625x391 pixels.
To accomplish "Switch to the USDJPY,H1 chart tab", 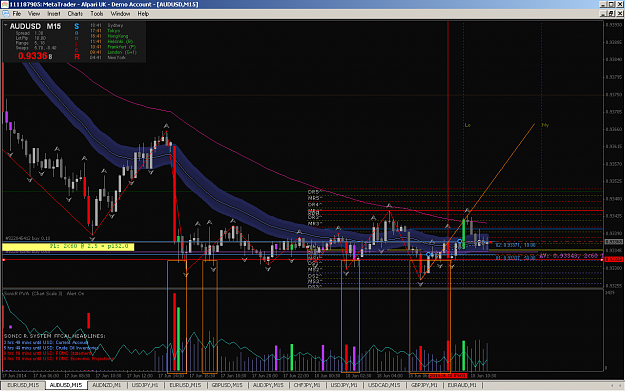I will coord(145,385).
